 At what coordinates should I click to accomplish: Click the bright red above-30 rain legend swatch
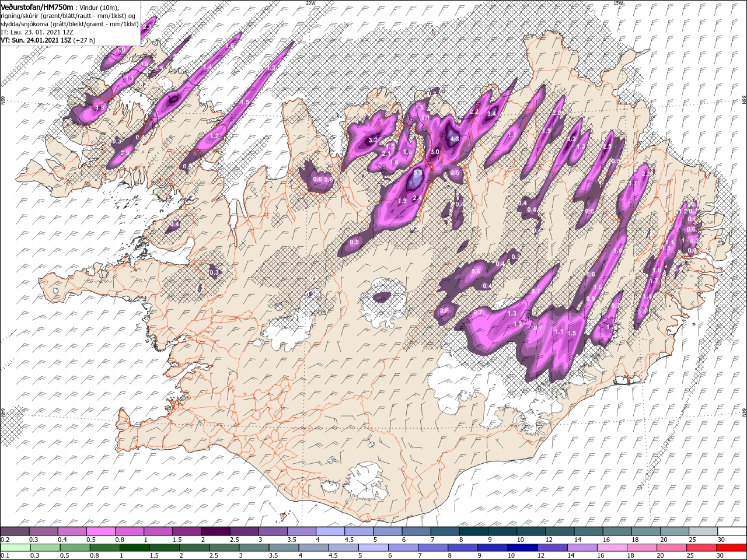(x=731, y=548)
